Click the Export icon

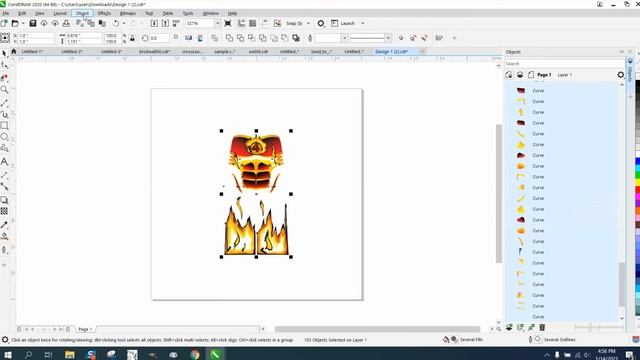(165, 23)
